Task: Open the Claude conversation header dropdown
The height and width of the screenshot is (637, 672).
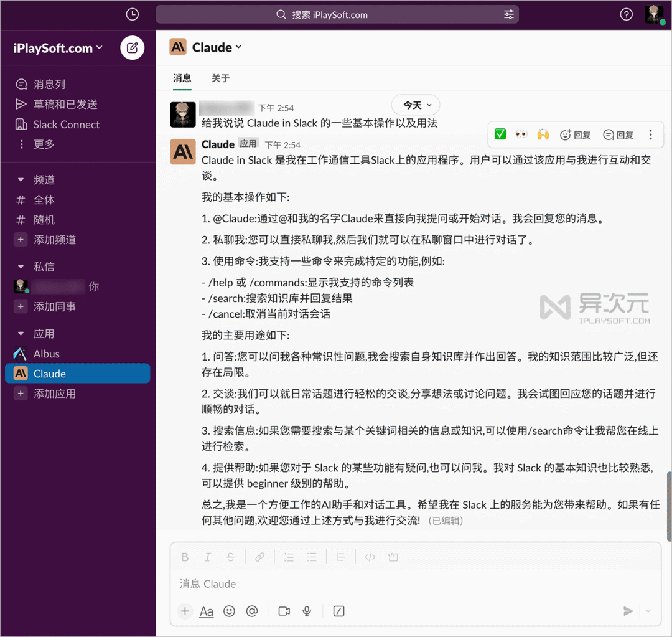Action: click(217, 47)
